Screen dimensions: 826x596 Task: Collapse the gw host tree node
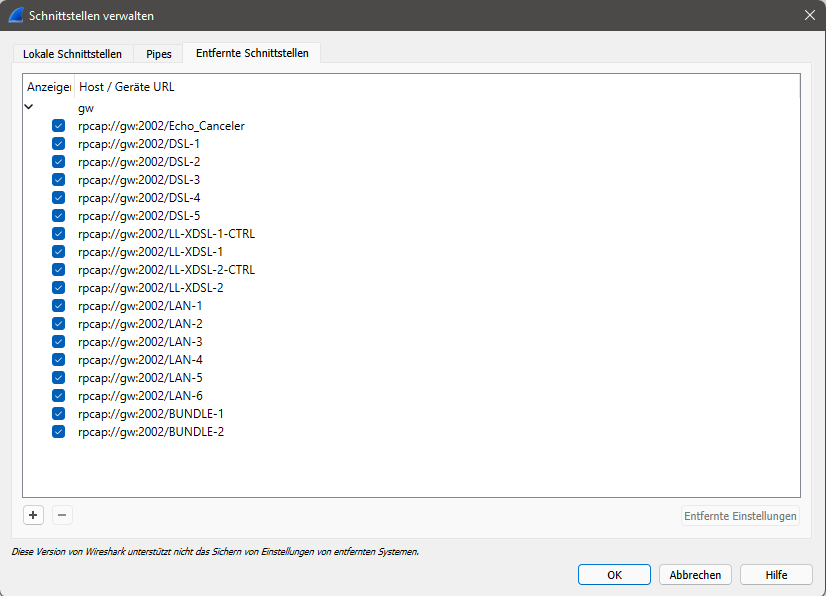[29, 107]
